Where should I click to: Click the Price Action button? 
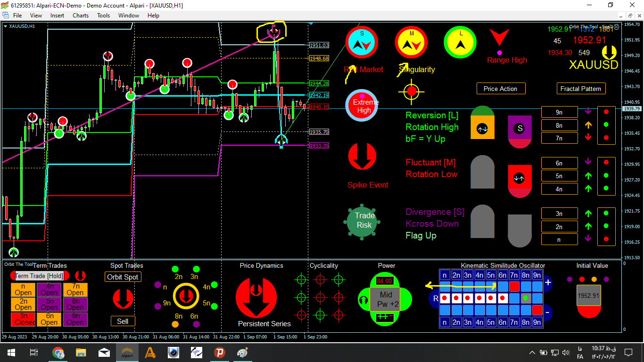click(500, 89)
